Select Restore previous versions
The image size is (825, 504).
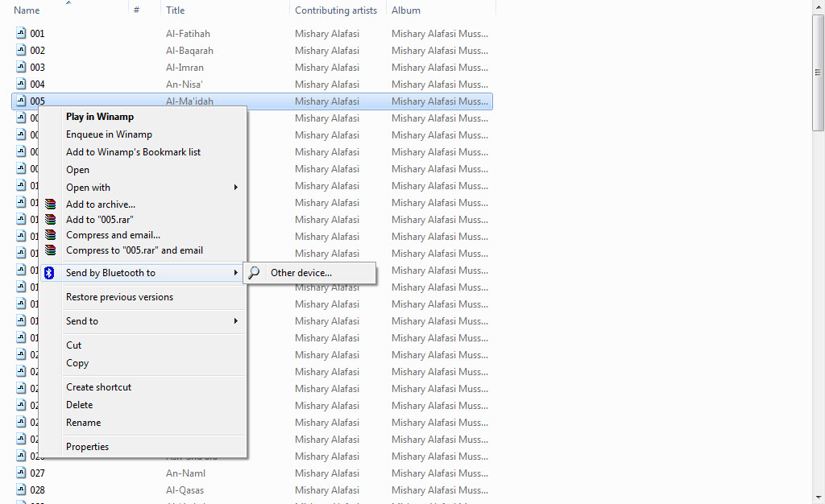coord(119,297)
